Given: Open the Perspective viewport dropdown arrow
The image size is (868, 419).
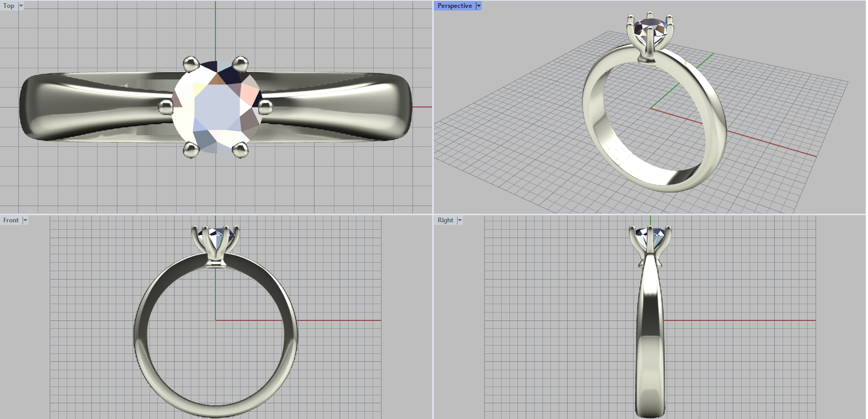Looking at the screenshot, I should (x=478, y=6).
